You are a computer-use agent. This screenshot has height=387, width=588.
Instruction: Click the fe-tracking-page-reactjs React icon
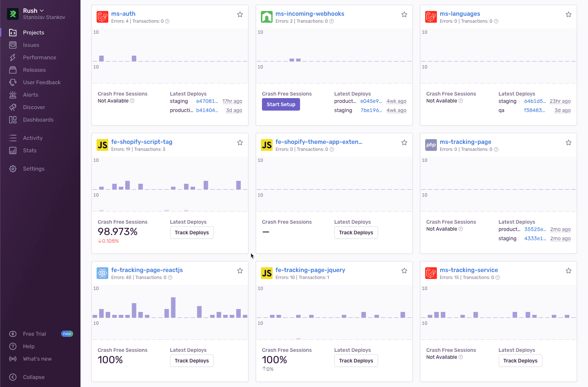[x=102, y=273]
